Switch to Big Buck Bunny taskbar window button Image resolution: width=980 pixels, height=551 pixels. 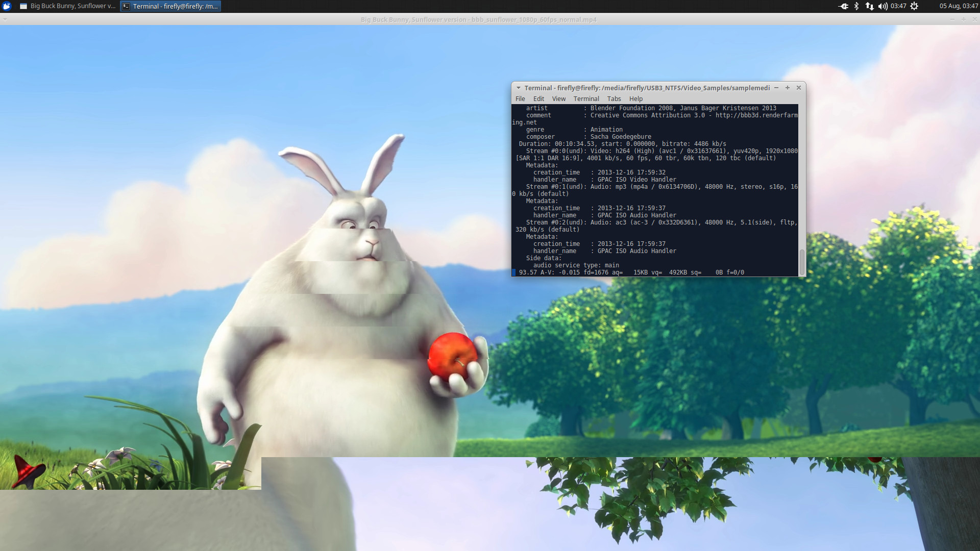click(x=68, y=6)
